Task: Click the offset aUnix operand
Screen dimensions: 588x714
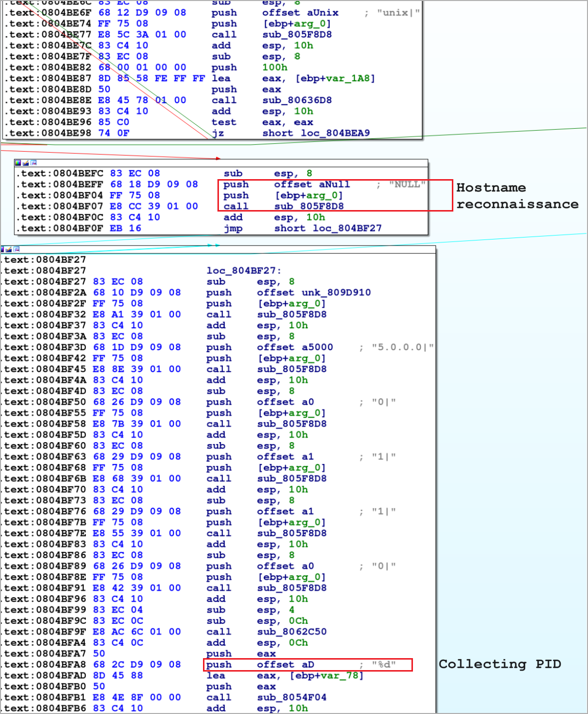Action: pyautogui.click(x=322, y=12)
